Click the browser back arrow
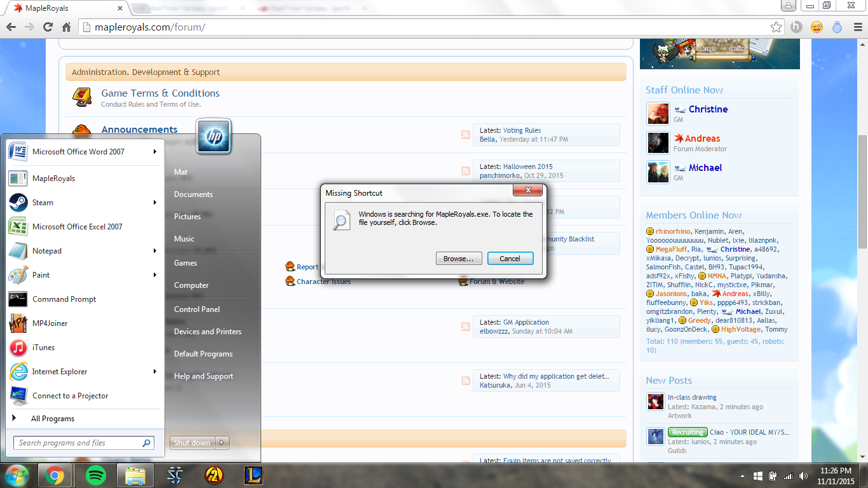This screenshot has height=488, width=868. (x=11, y=27)
